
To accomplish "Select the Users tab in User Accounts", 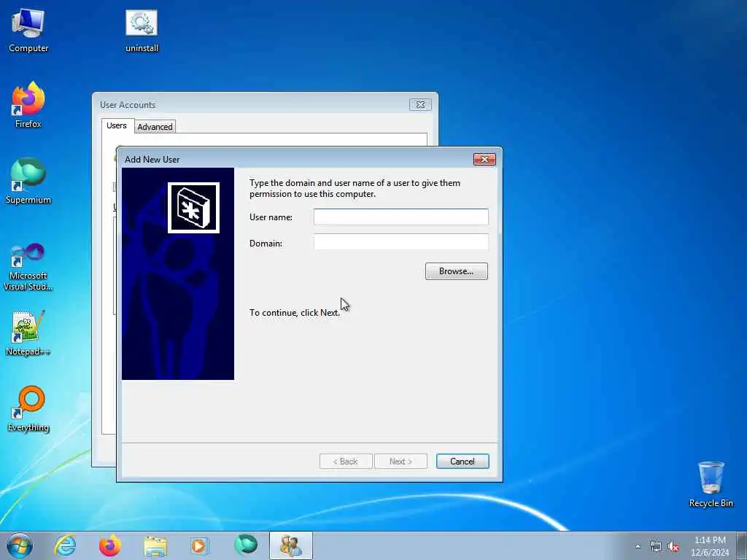I will (117, 125).
